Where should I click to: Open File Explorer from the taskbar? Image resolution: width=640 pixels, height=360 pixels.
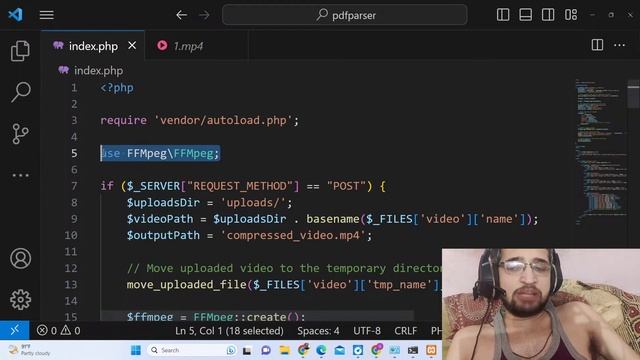284,350
